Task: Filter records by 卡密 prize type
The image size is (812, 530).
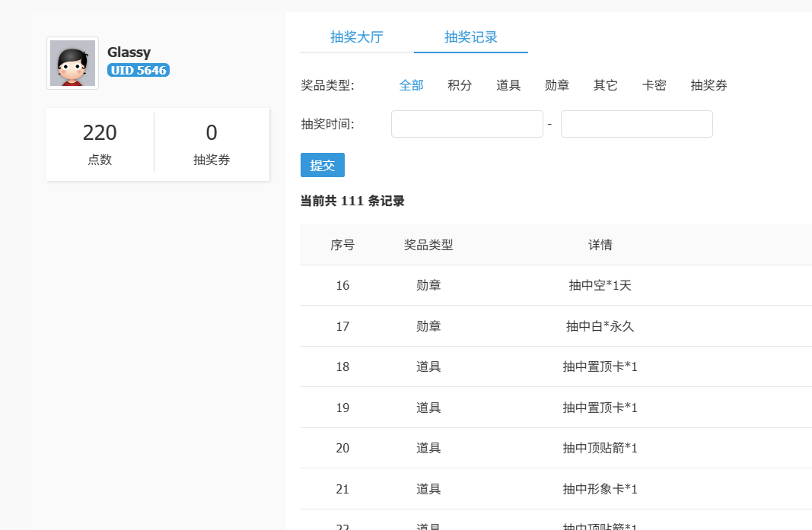Action: tap(654, 85)
